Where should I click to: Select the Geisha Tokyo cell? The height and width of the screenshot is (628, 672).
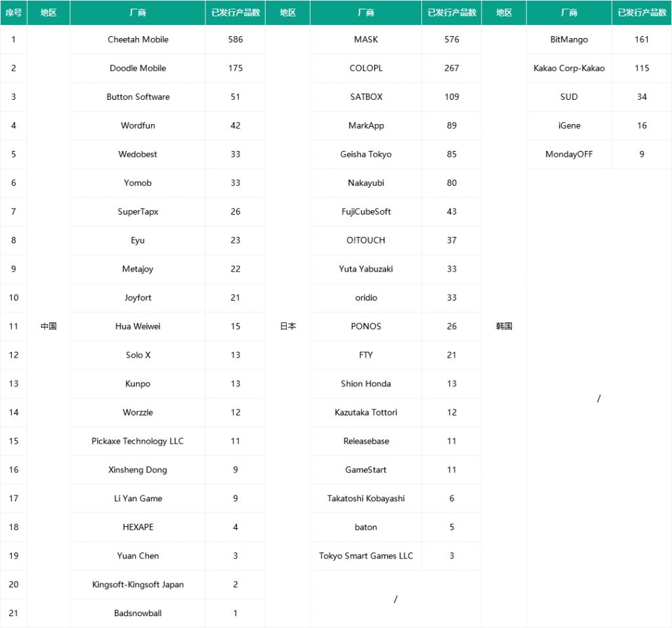pos(366,154)
